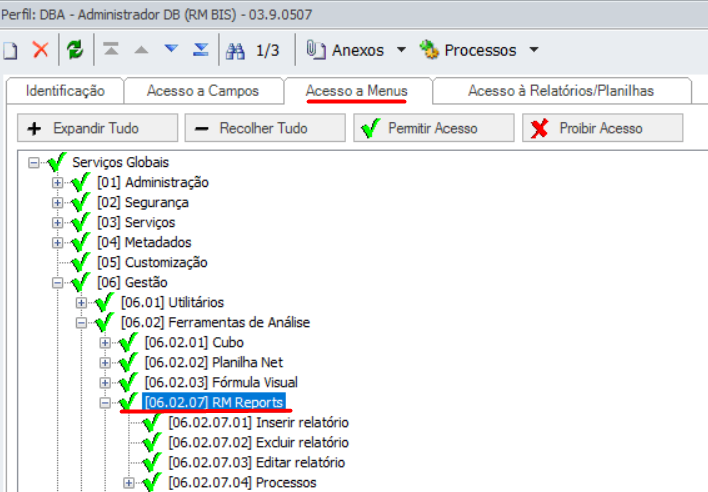The height and width of the screenshot is (492, 708).
Task: Click the red X delete icon
Action: pyautogui.click(x=41, y=50)
